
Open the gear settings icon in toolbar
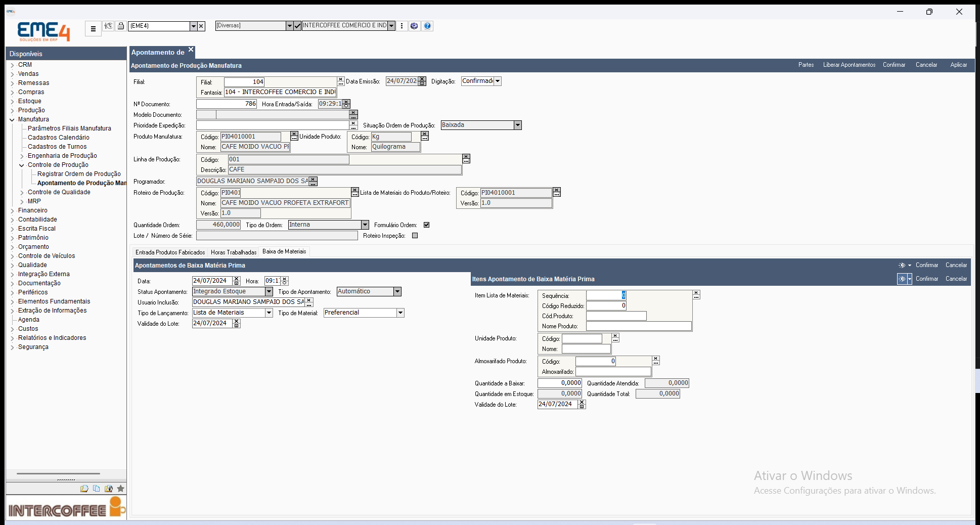point(414,26)
